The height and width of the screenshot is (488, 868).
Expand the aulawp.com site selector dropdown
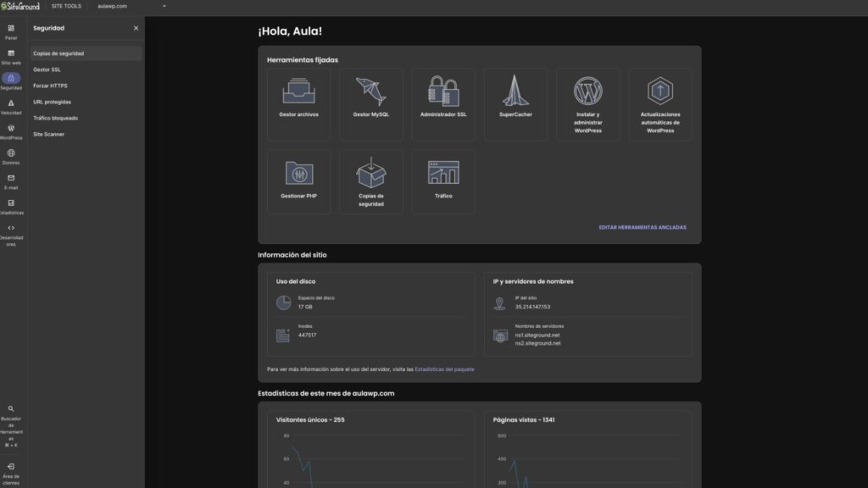click(x=131, y=6)
